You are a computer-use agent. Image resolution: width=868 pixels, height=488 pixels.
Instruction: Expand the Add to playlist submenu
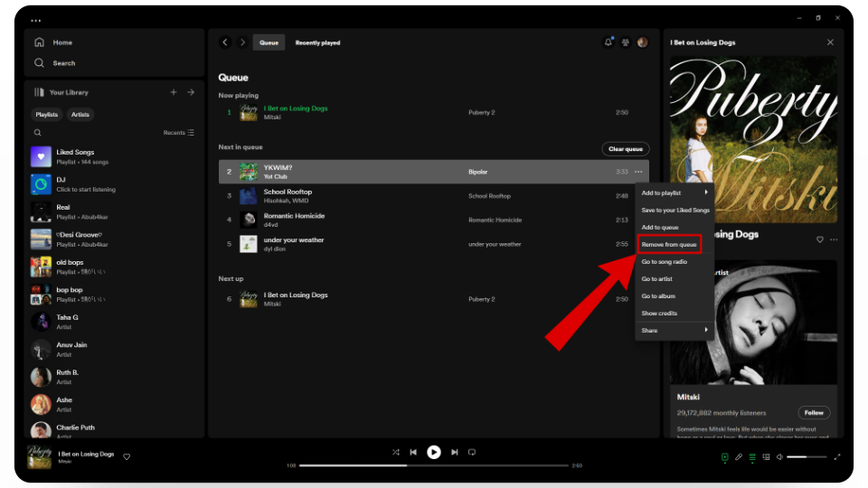coord(674,192)
